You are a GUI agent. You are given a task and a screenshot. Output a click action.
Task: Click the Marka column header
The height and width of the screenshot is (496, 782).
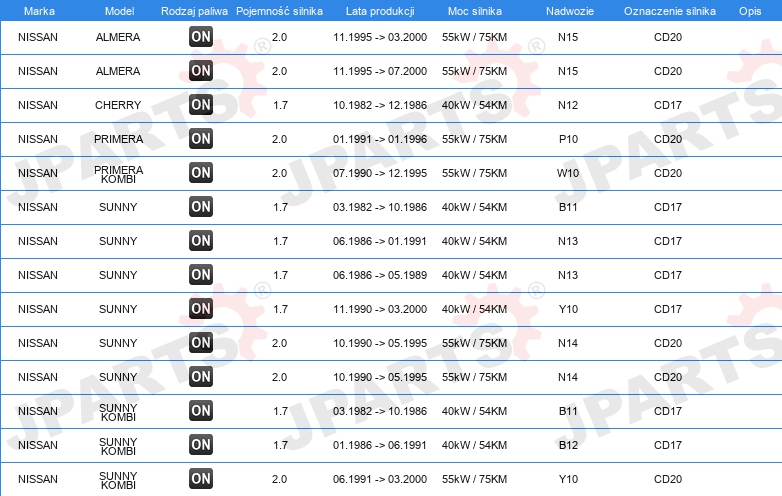click(x=39, y=11)
